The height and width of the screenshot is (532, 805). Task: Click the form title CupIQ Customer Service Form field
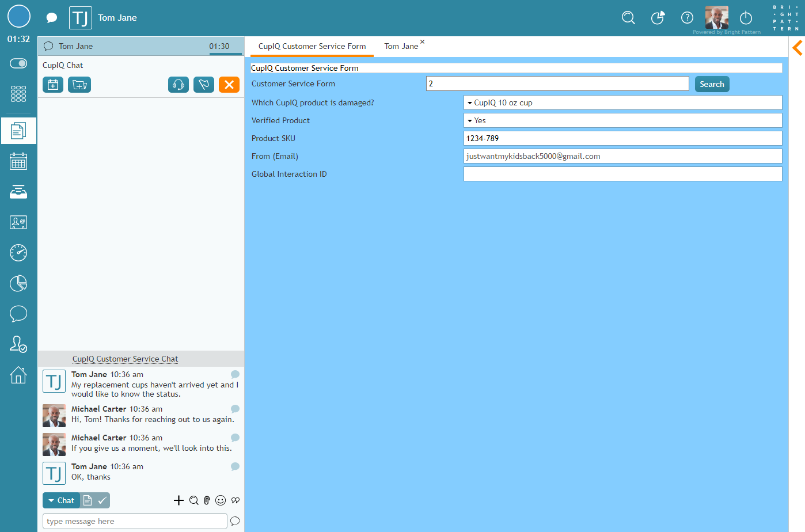click(517, 68)
